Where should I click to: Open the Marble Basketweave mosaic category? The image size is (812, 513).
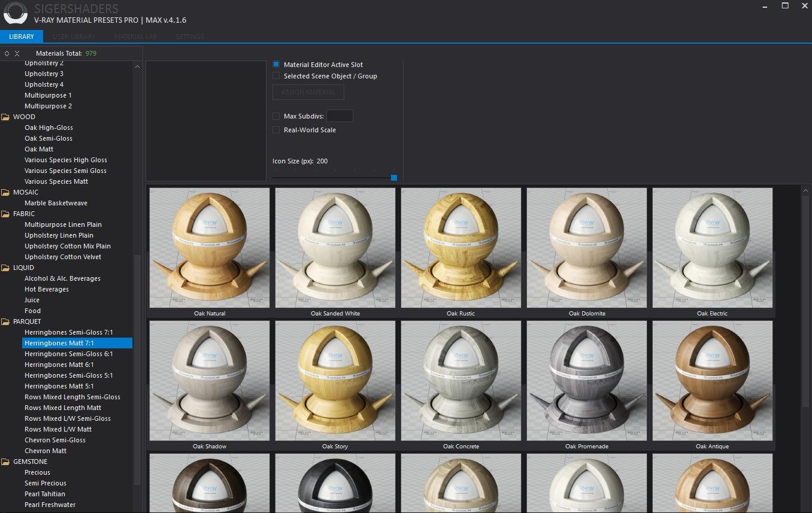click(x=56, y=203)
